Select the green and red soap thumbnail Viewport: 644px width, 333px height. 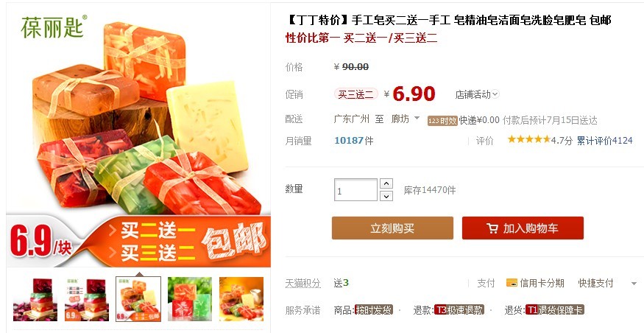[190, 299]
